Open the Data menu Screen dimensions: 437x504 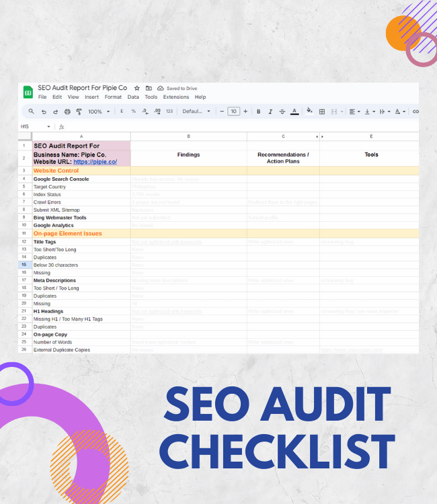(x=133, y=97)
